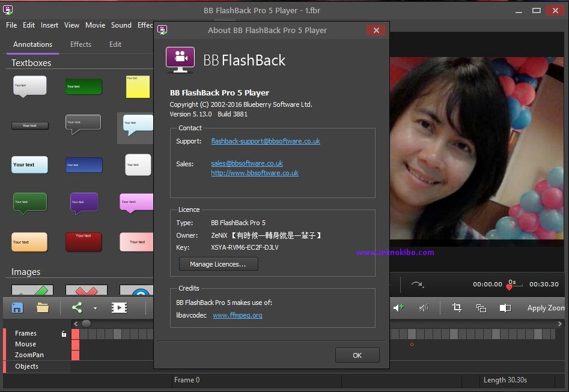Open the File menu

click(11, 25)
